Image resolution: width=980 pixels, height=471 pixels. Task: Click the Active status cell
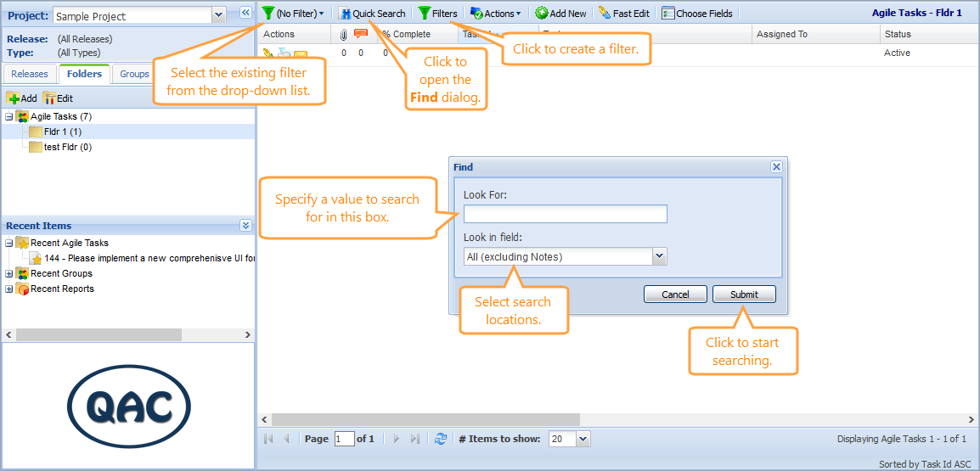[x=897, y=53]
